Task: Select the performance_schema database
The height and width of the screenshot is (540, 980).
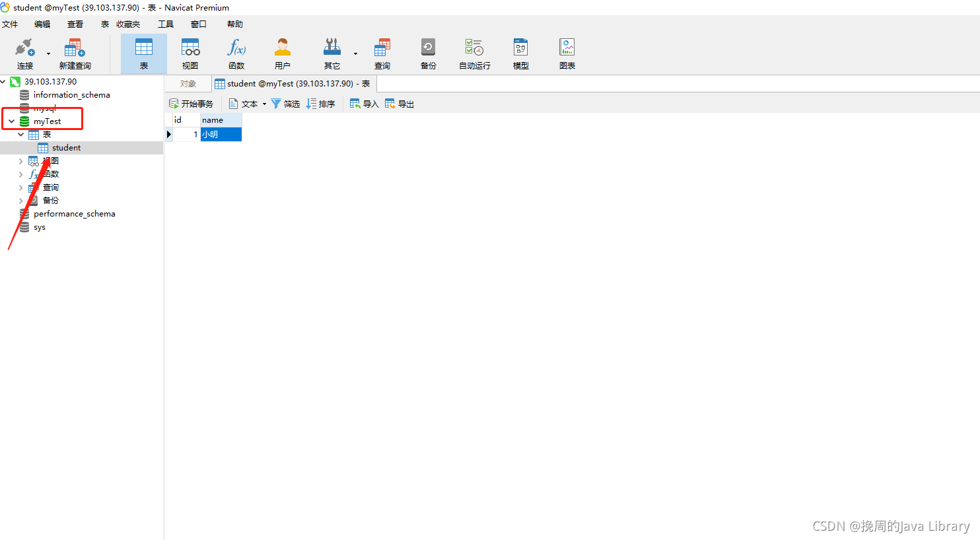Action: pyautogui.click(x=74, y=214)
